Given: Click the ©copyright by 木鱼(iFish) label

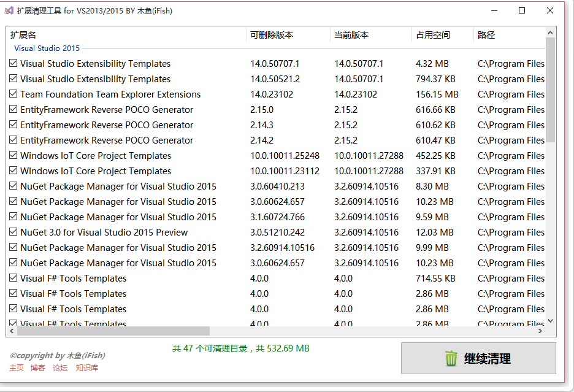Looking at the screenshot, I should [58, 355].
